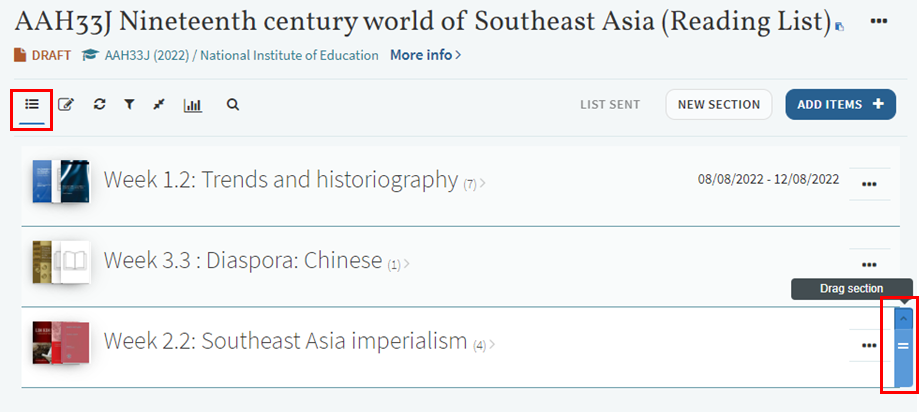919x412 pixels.
Task: Click the refresh list icon
Action: [99, 104]
